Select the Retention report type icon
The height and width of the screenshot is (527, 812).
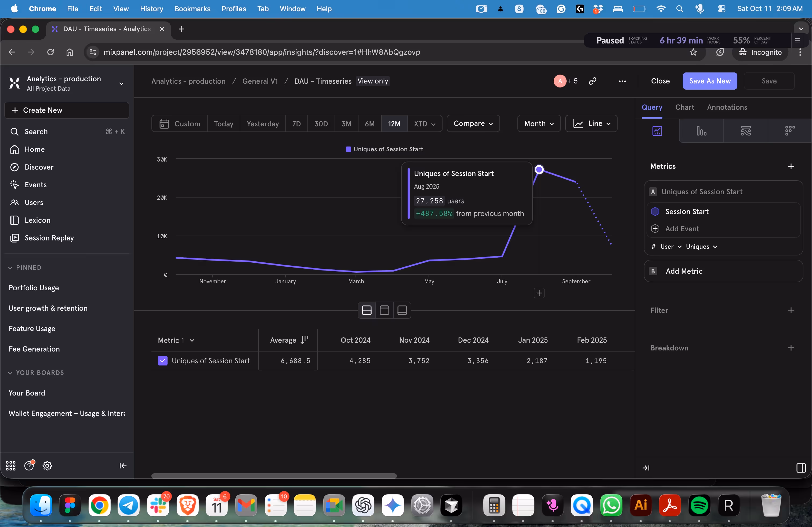(790, 131)
